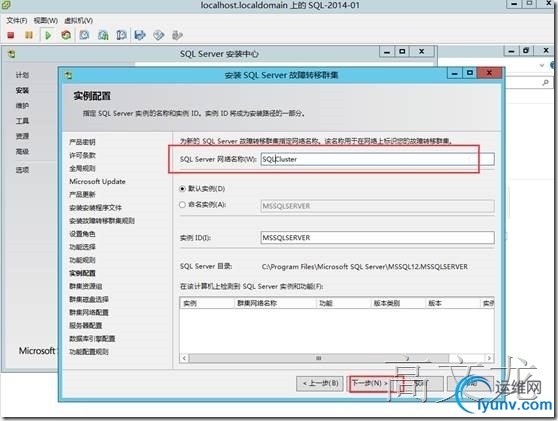Click the 功能选择 wizard step
This screenshot has height=421, width=558.
[x=82, y=247]
